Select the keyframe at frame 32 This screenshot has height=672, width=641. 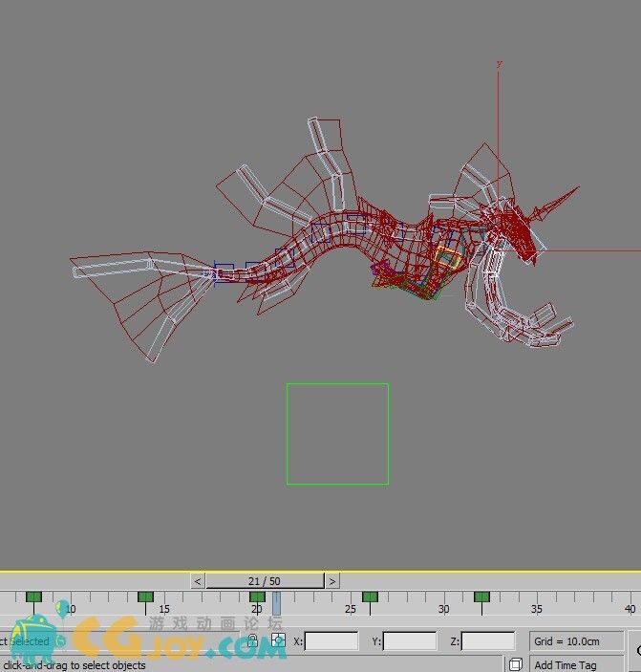click(x=481, y=597)
